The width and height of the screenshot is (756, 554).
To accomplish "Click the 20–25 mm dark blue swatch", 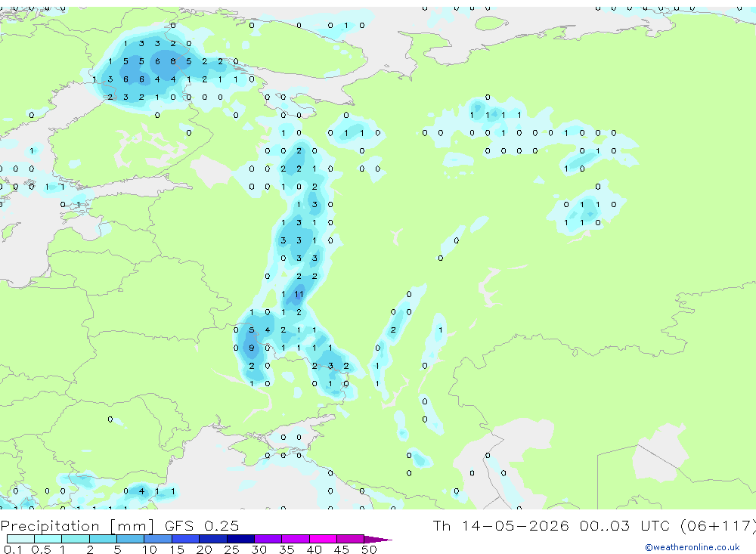I will pos(213,539).
